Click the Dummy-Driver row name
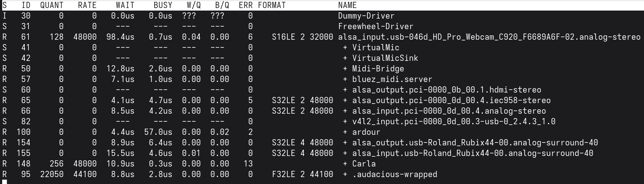The image size is (644, 184). point(366,16)
